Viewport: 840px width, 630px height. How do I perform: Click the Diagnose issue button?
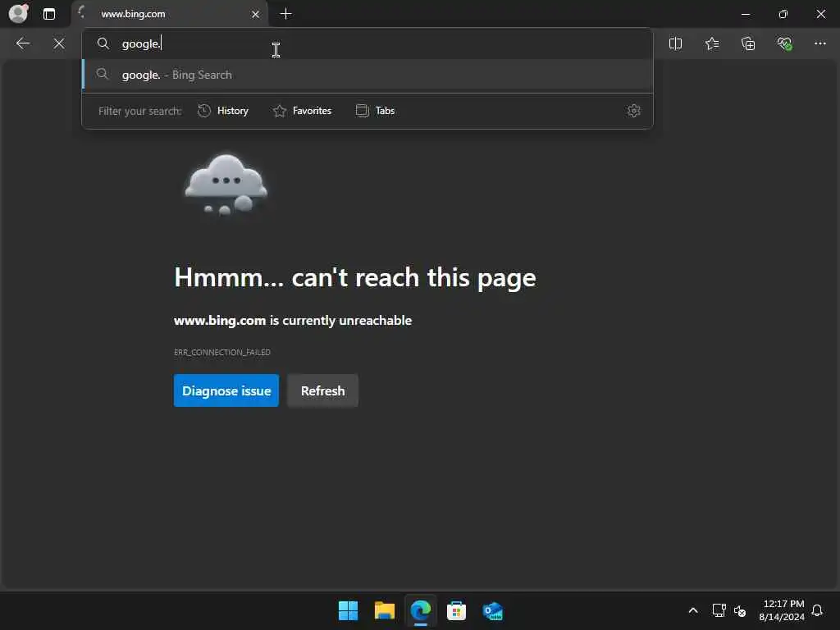(226, 390)
